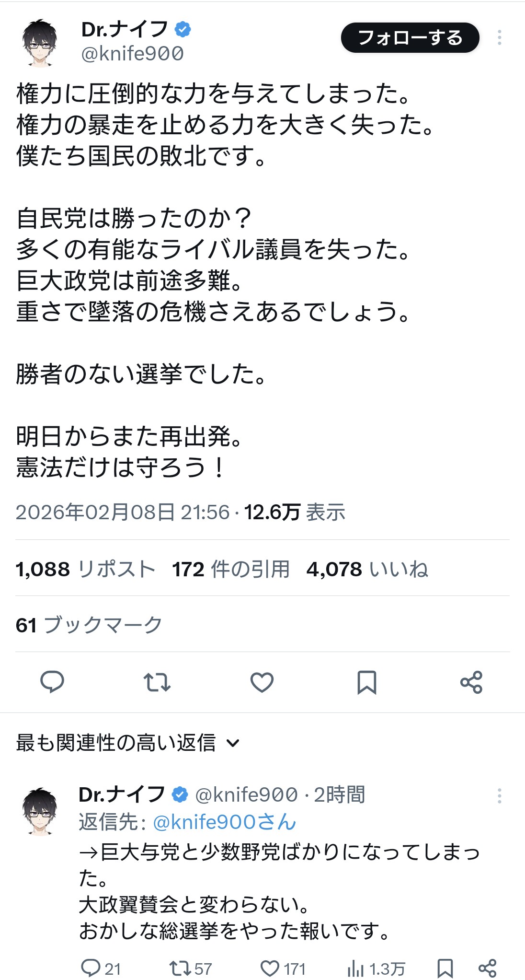Open the @knife900さん reply-to link
This screenshot has width=525, height=980.
(x=224, y=822)
